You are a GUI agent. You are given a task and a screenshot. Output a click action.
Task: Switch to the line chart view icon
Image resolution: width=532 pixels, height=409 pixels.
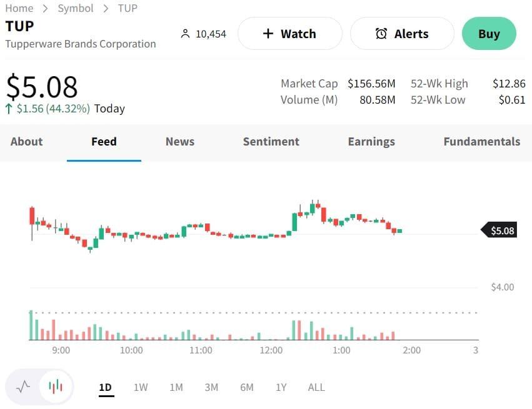(x=23, y=387)
